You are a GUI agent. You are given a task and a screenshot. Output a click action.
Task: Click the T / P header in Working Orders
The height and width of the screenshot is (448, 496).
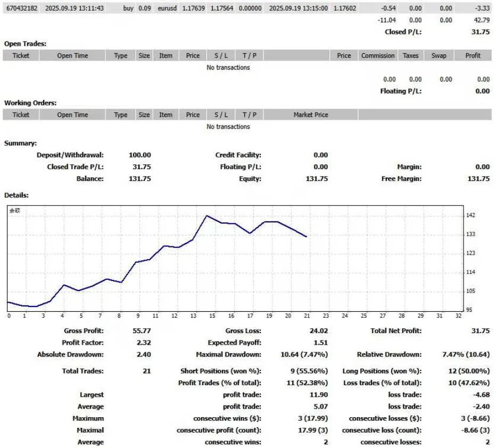(x=249, y=114)
